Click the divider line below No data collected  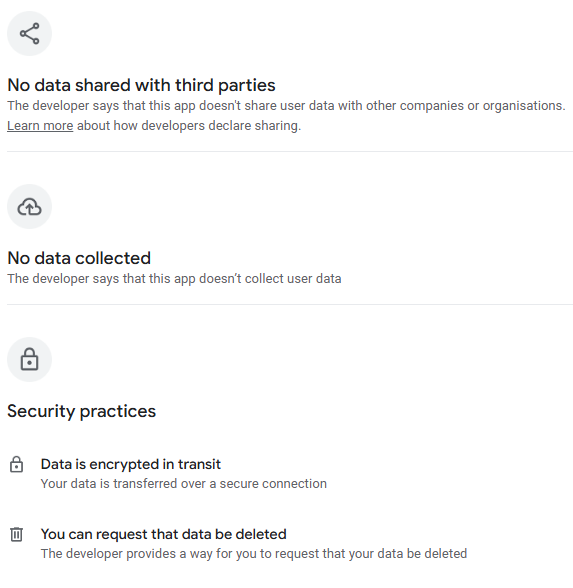(x=290, y=304)
